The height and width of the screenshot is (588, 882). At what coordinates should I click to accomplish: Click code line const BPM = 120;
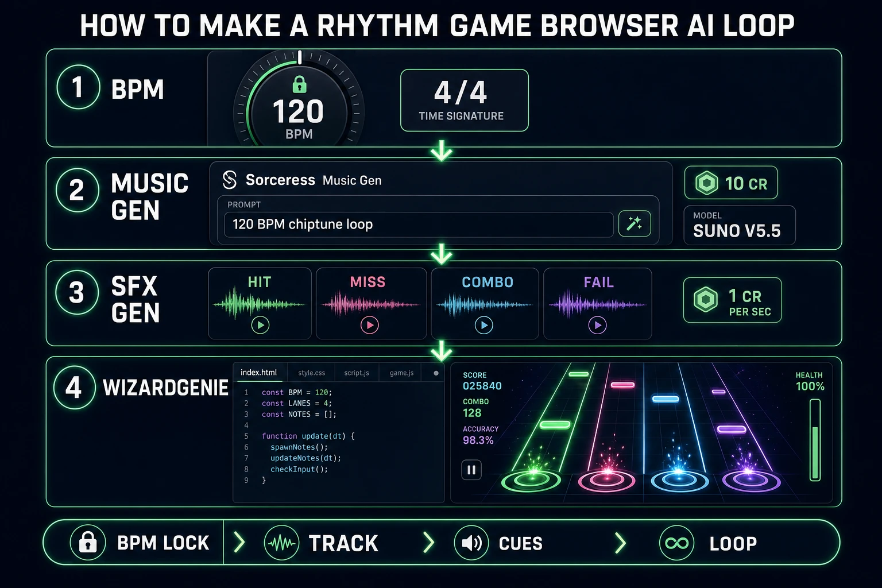(297, 392)
